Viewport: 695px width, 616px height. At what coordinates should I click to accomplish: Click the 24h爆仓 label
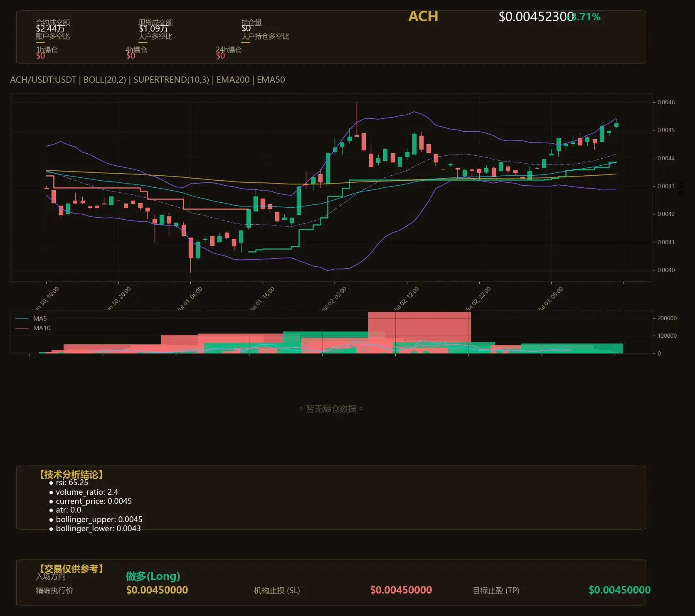click(229, 50)
